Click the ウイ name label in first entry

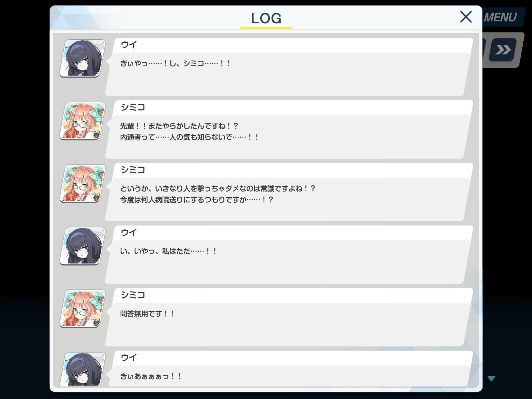tap(129, 45)
